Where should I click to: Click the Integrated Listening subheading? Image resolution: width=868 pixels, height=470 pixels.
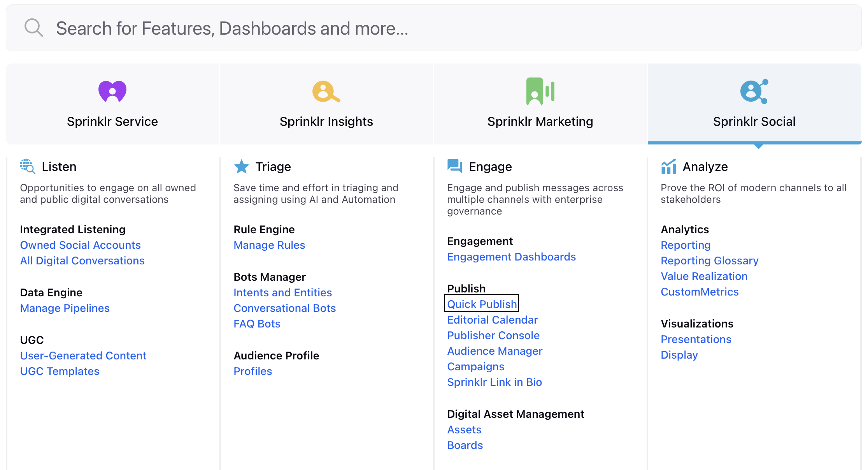pyautogui.click(x=72, y=229)
